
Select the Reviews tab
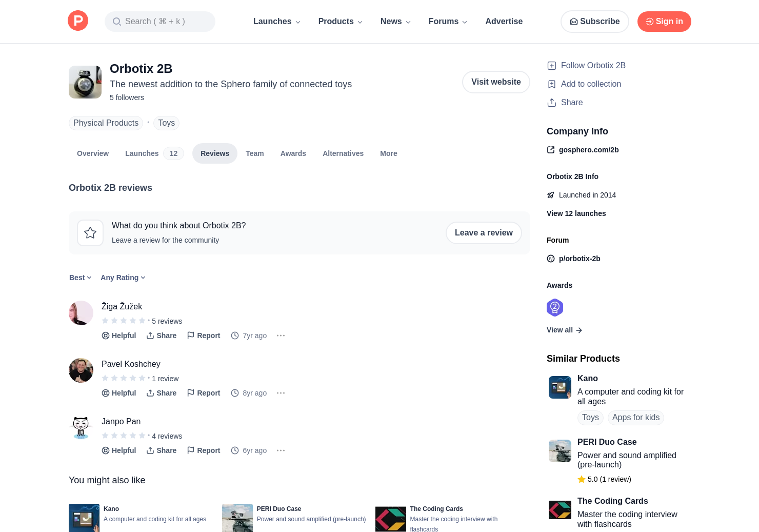pos(215,153)
